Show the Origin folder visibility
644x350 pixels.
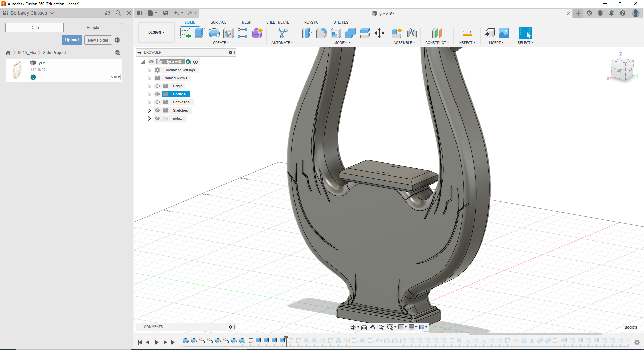[157, 86]
